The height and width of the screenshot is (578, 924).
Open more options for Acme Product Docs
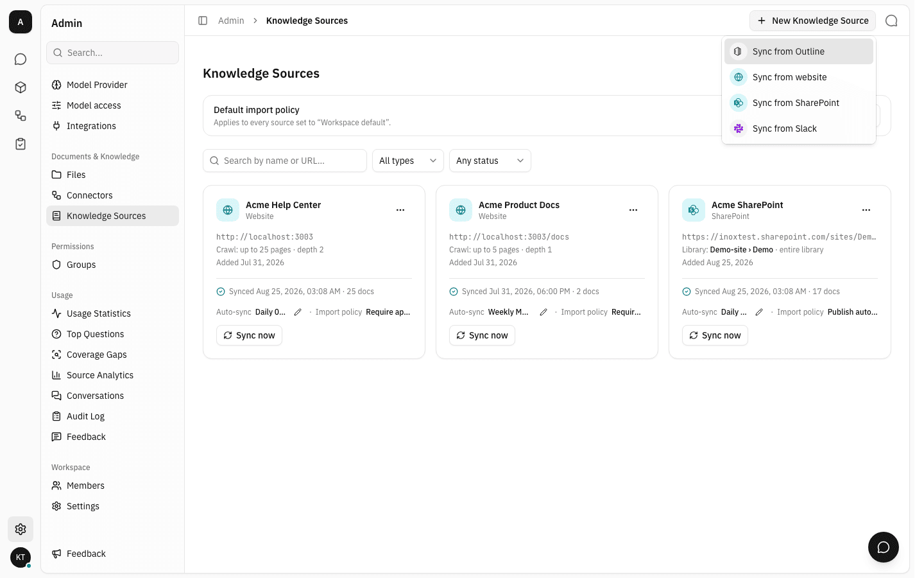pyautogui.click(x=633, y=210)
